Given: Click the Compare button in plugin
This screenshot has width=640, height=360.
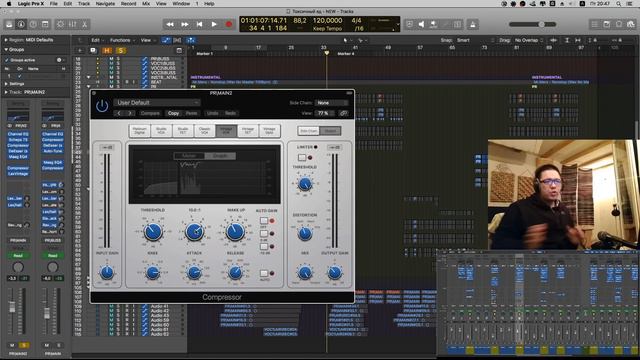Looking at the screenshot, I should tap(150, 113).
